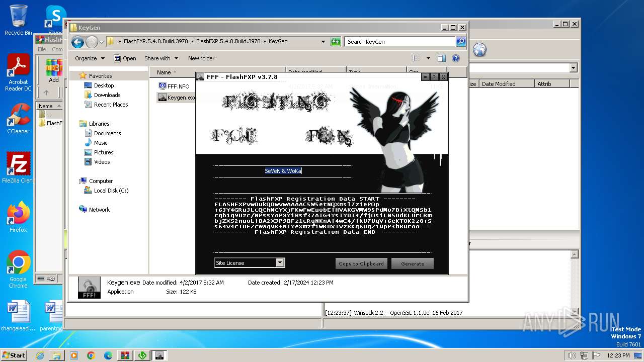This screenshot has height=362, width=644.
Task: Open Pictures library
Action: (104, 152)
